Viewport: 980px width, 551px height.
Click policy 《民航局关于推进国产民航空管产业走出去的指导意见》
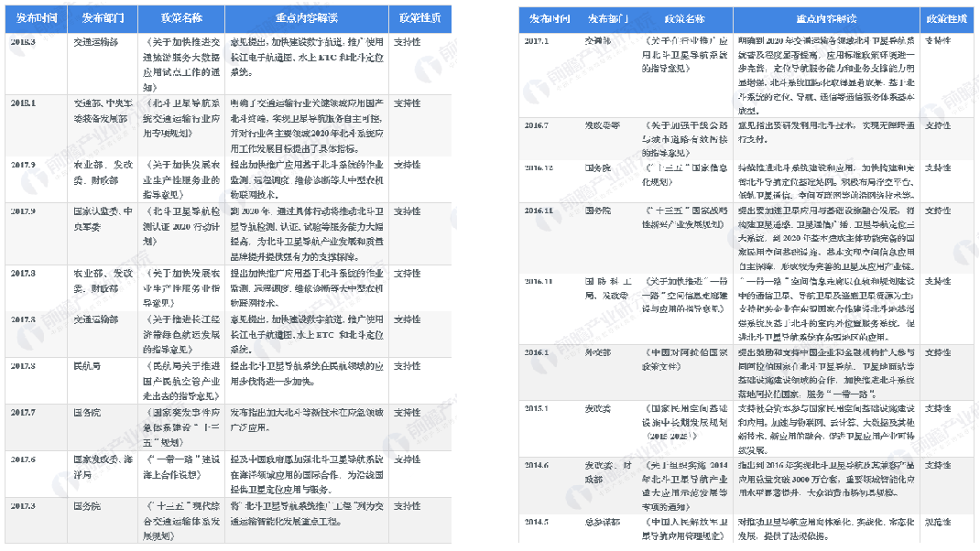click(x=181, y=381)
